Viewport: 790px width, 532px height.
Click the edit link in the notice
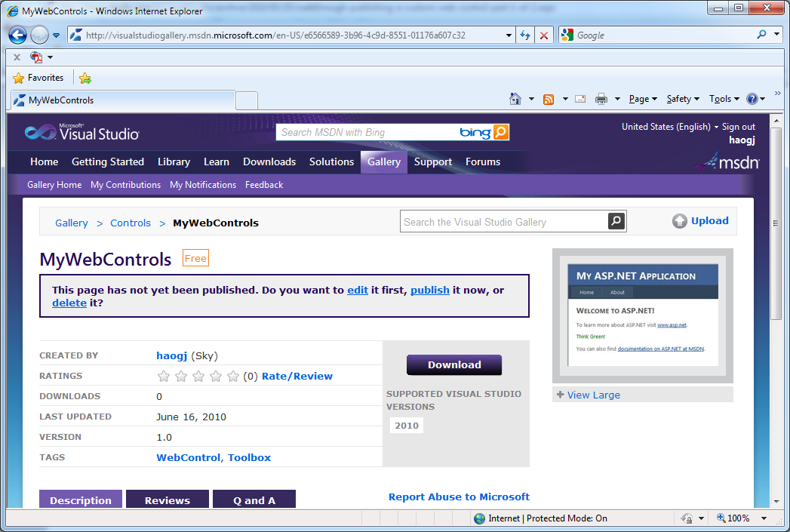click(x=358, y=291)
